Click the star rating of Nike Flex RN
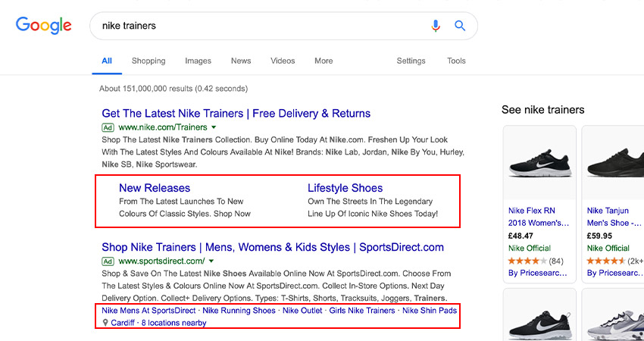The width and height of the screenshot is (644, 341). tap(527, 261)
